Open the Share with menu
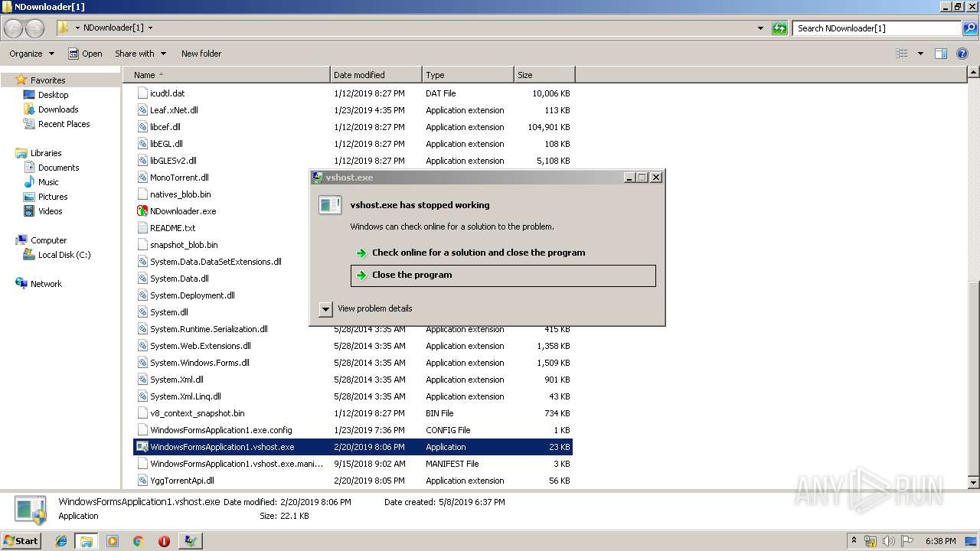 [x=140, y=54]
